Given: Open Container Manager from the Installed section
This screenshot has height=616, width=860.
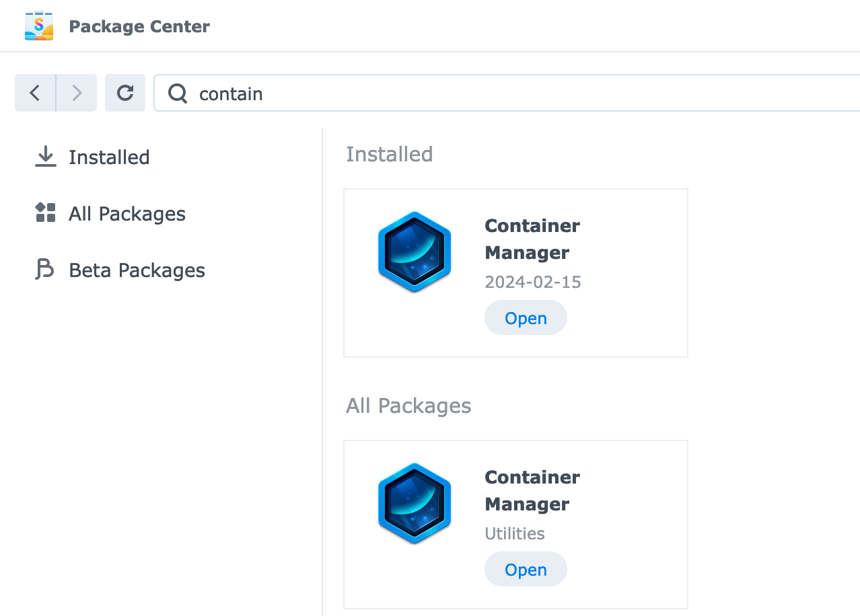Looking at the screenshot, I should point(526,318).
